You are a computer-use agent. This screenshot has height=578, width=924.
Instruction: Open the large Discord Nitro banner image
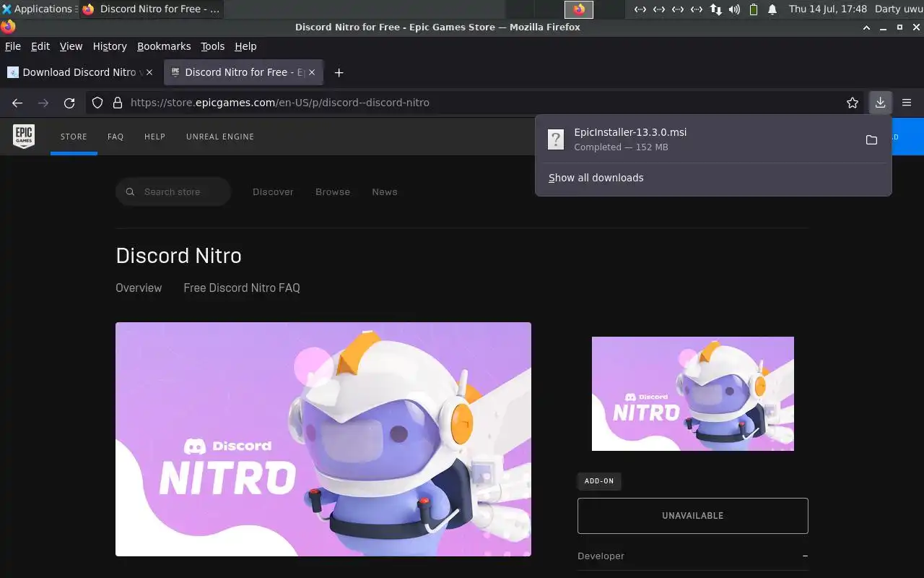pyautogui.click(x=323, y=439)
